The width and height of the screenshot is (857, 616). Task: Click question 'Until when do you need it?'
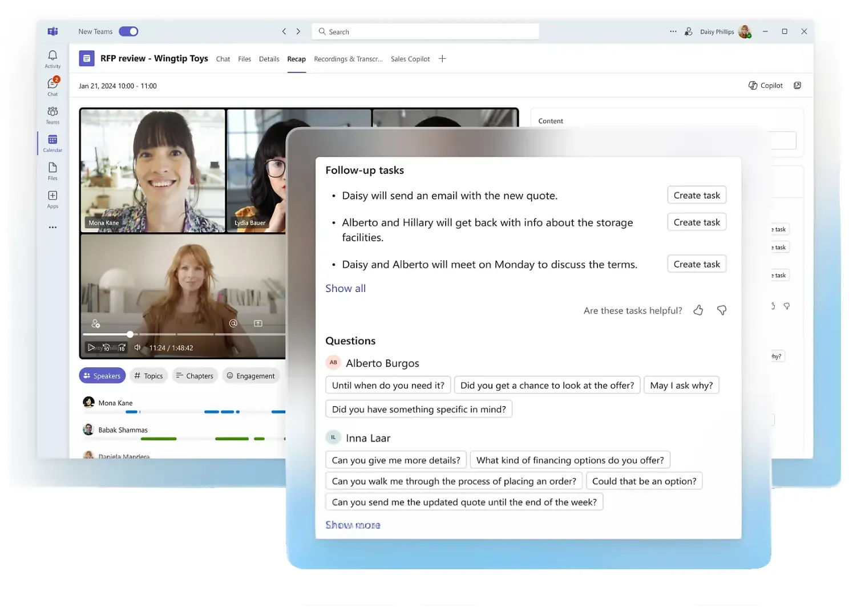tap(388, 385)
